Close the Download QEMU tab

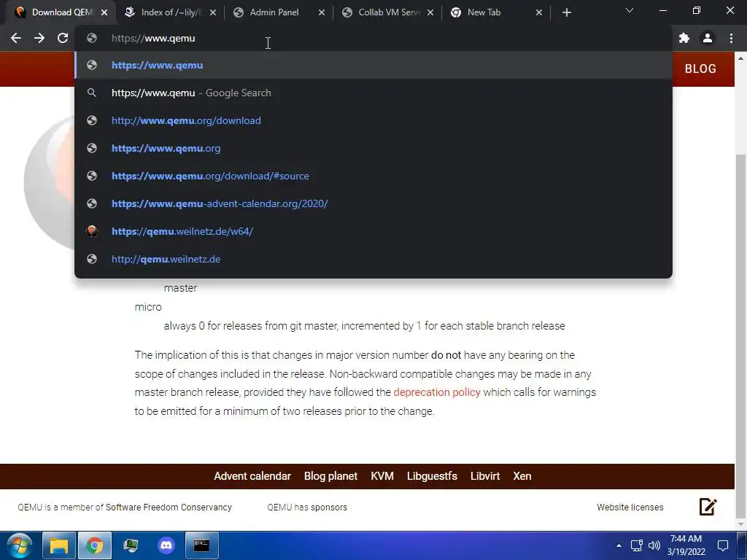pyautogui.click(x=104, y=12)
